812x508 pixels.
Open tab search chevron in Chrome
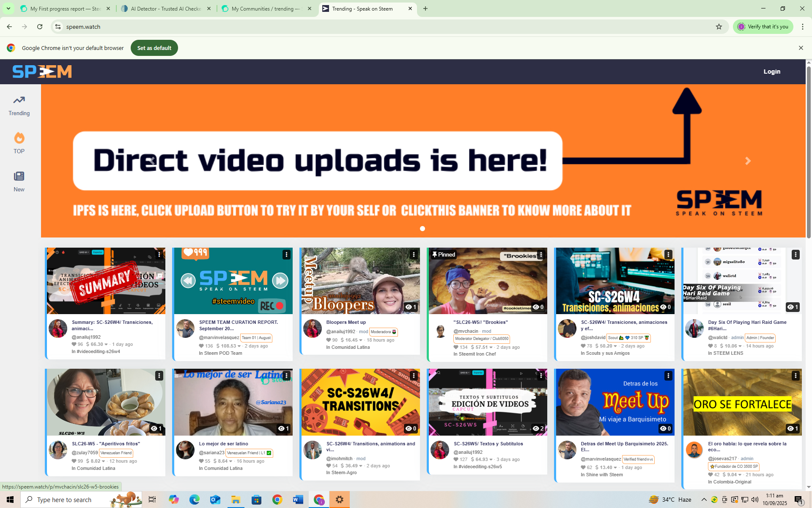pos(8,8)
